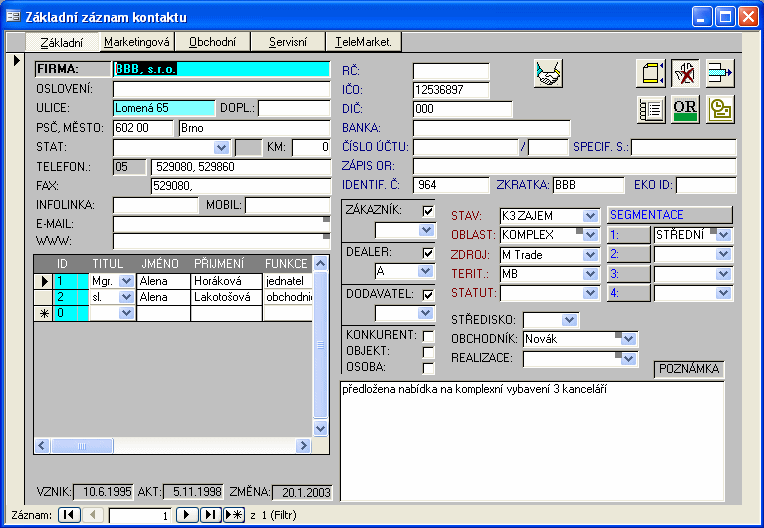This screenshot has height=528, width=764.
Task: Toggle the DEALER checkbox
Action: click(x=428, y=253)
